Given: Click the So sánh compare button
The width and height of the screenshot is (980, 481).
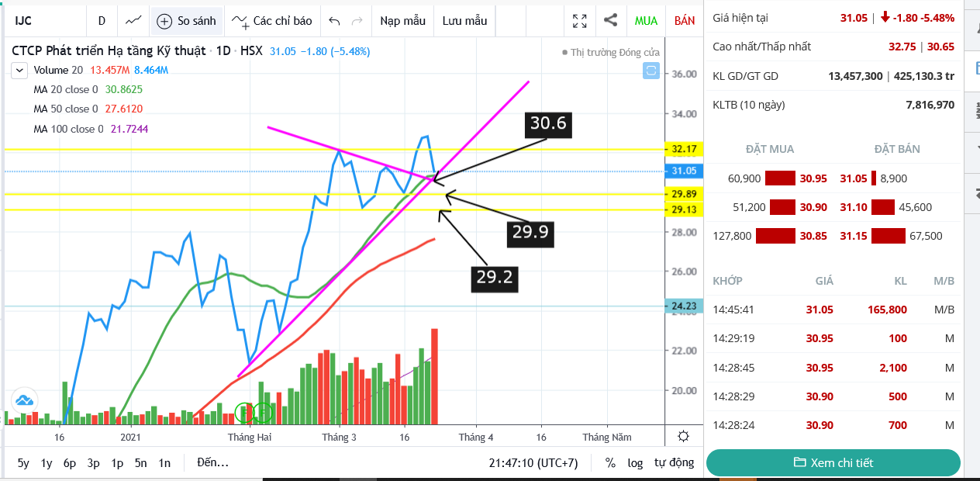Looking at the screenshot, I should pos(187,21).
